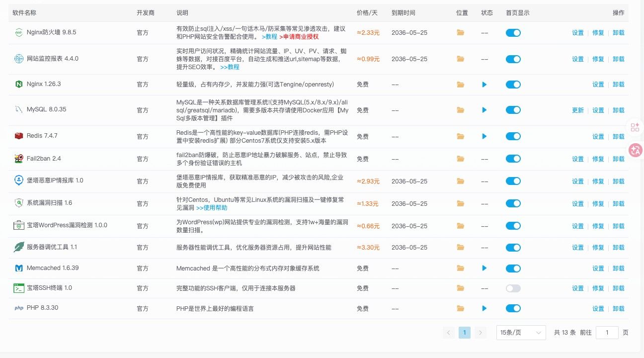Click the Redis red cube logo
This screenshot has height=358, width=644.
click(x=18, y=136)
